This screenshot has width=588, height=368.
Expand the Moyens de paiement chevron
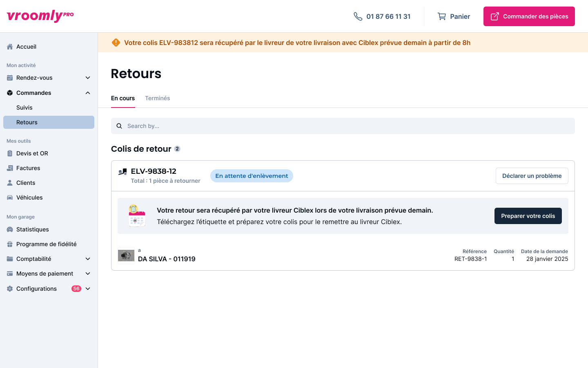tap(88, 274)
